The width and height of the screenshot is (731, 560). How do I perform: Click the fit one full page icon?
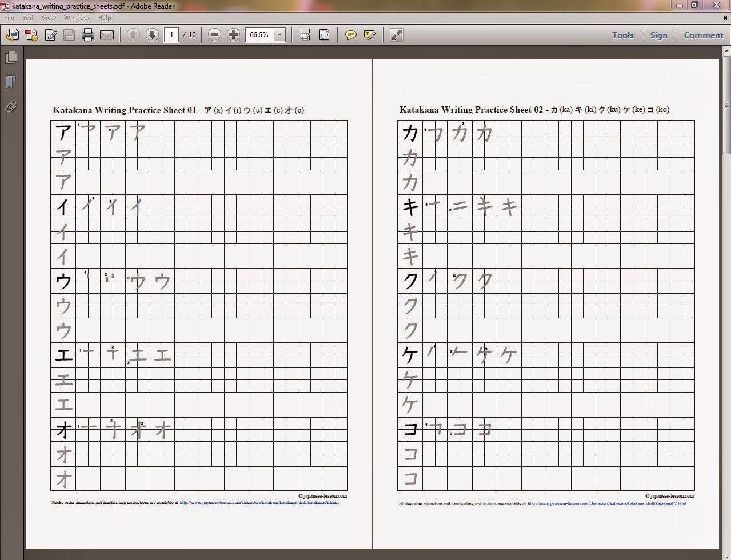click(x=324, y=35)
